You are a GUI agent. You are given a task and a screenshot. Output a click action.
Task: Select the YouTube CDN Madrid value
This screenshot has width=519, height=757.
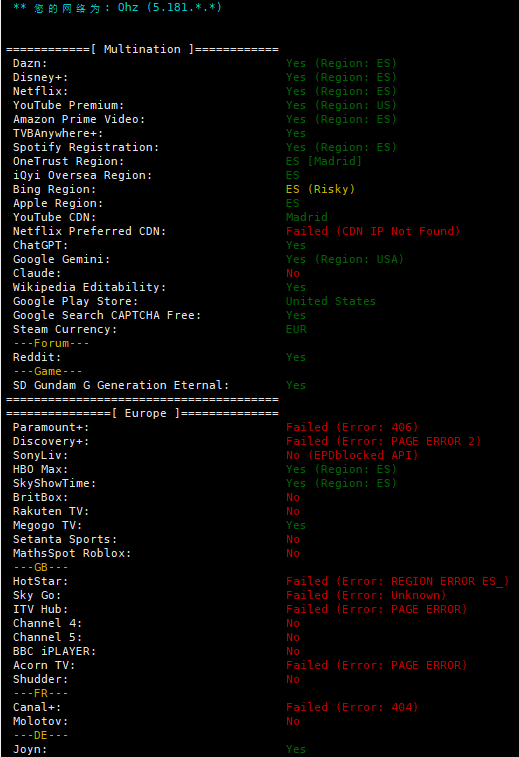pyautogui.click(x=307, y=217)
